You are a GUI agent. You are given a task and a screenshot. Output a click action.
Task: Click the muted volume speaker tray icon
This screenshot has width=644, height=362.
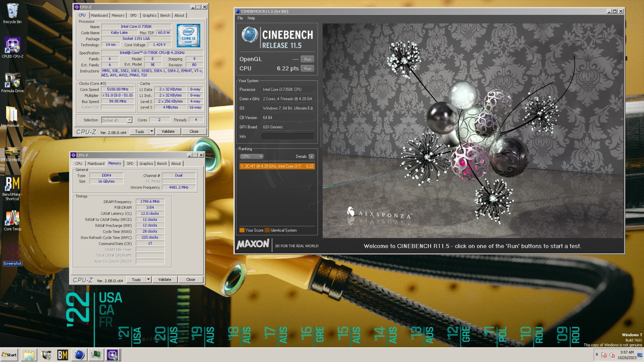tap(612, 355)
